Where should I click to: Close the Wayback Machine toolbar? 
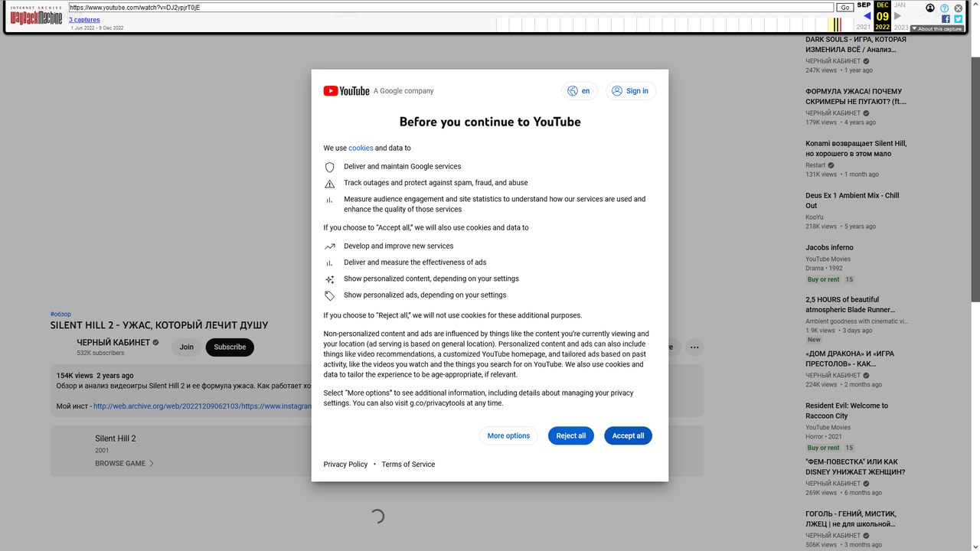[958, 8]
